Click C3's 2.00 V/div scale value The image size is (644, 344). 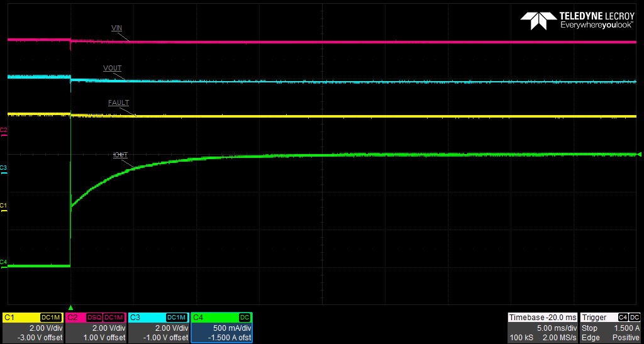[x=172, y=328]
